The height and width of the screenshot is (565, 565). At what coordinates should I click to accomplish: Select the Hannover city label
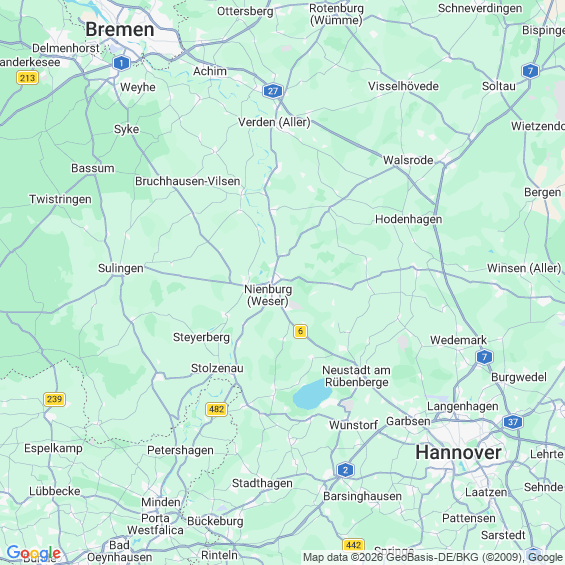458,453
